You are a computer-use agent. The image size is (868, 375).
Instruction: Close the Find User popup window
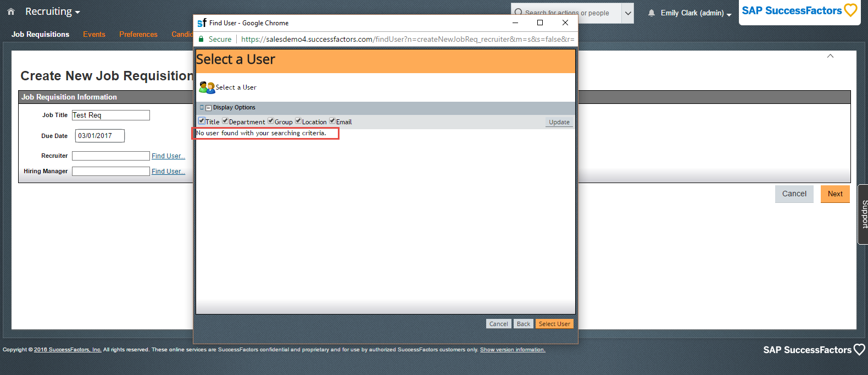point(565,23)
